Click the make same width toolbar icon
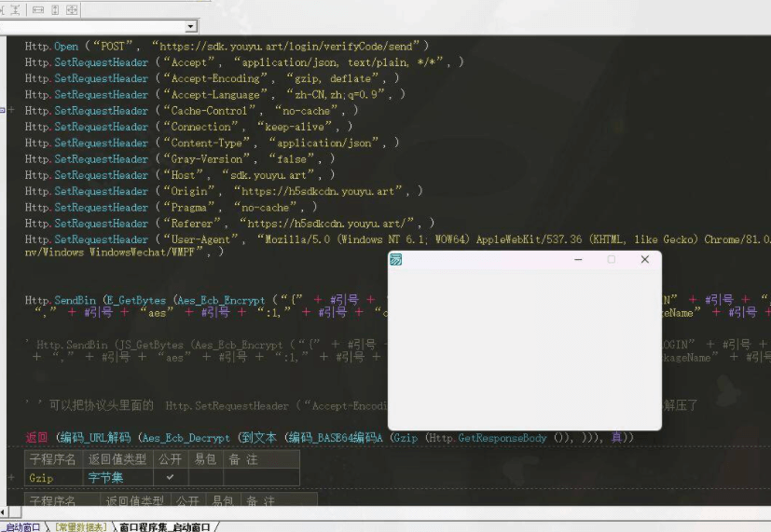Image resolution: width=771 pixels, height=532 pixels. point(38,10)
